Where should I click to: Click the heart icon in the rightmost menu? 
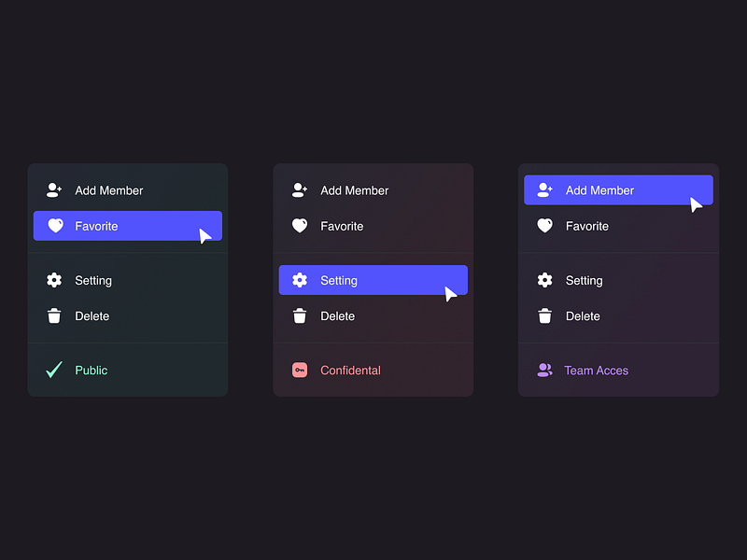coord(544,226)
